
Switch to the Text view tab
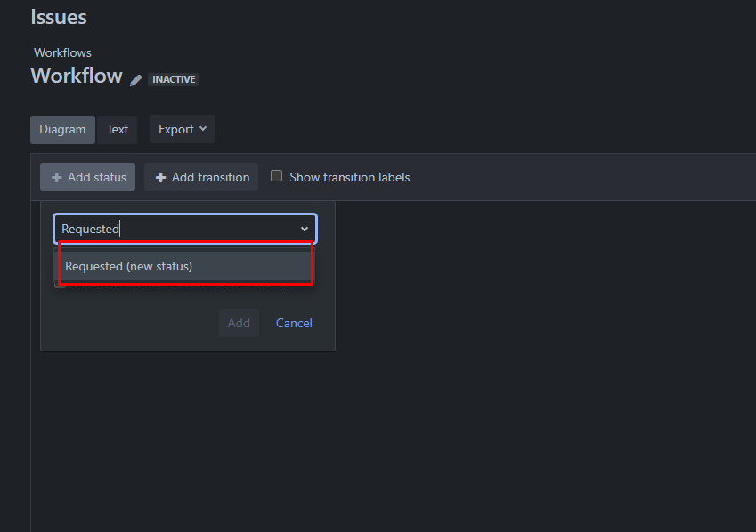[118, 130]
